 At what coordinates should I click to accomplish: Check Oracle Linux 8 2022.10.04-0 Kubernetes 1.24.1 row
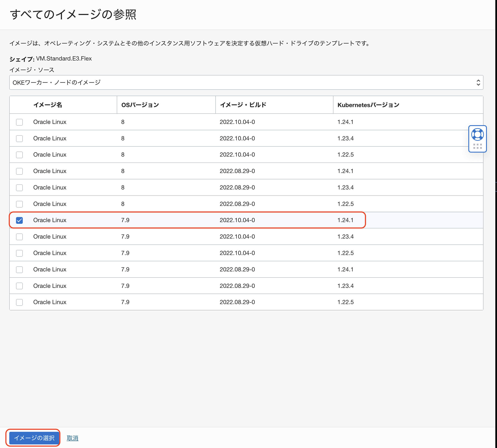19,122
